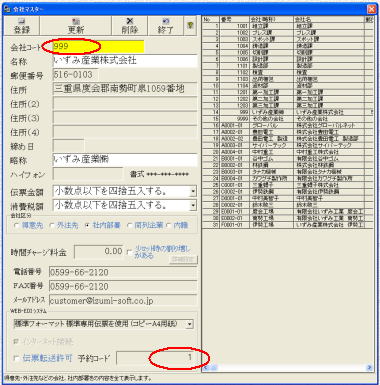This screenshot has height=385, width=380.
Task: Click the ハイフォン field
Action: coord(88,174)
